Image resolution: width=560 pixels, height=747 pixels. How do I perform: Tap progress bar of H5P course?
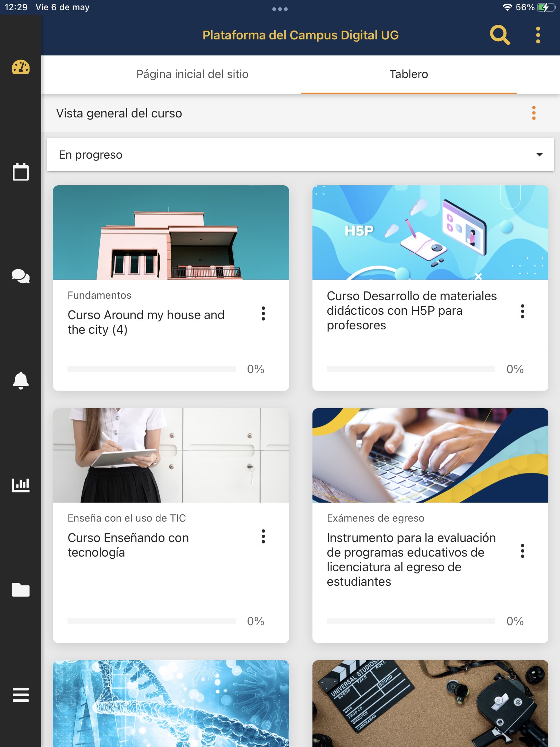pos(411,369)
